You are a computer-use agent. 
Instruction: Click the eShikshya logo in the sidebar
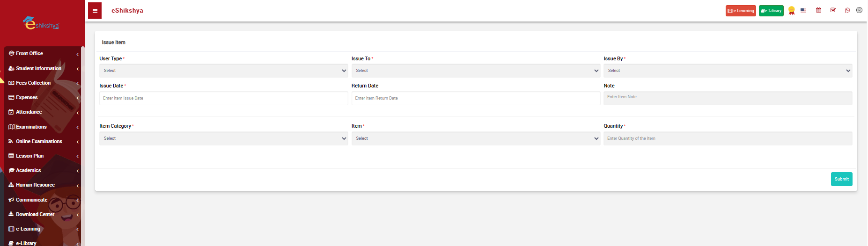coord(41,23)
